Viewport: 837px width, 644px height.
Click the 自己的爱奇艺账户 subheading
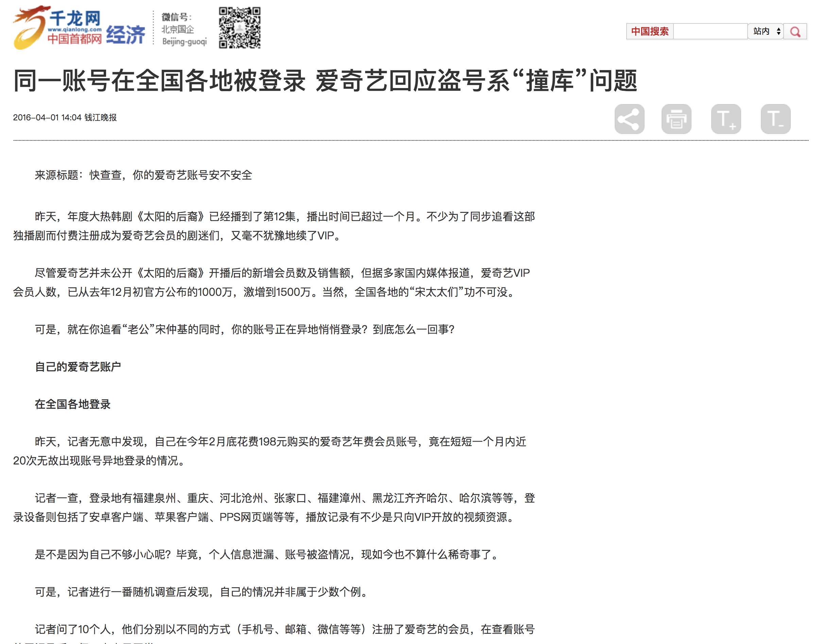coord(78,367)
